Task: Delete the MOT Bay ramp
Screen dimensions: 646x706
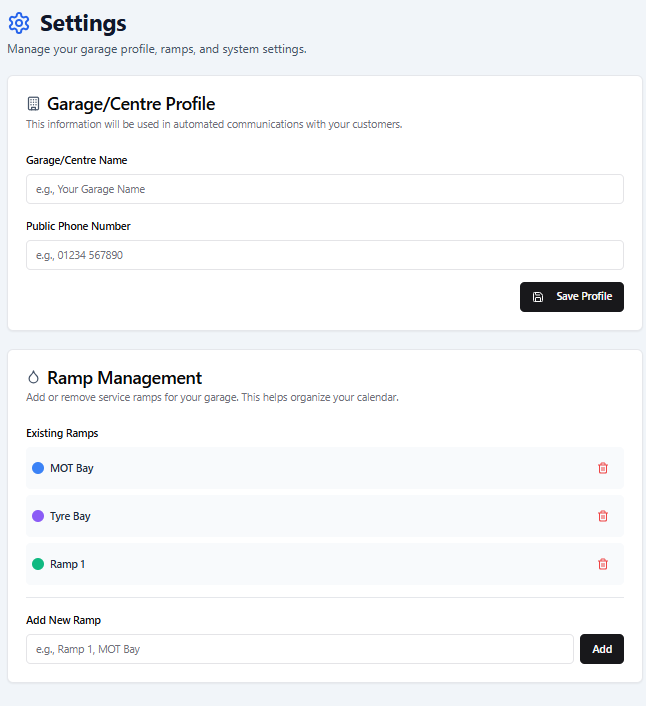Action: click(602, 468)
